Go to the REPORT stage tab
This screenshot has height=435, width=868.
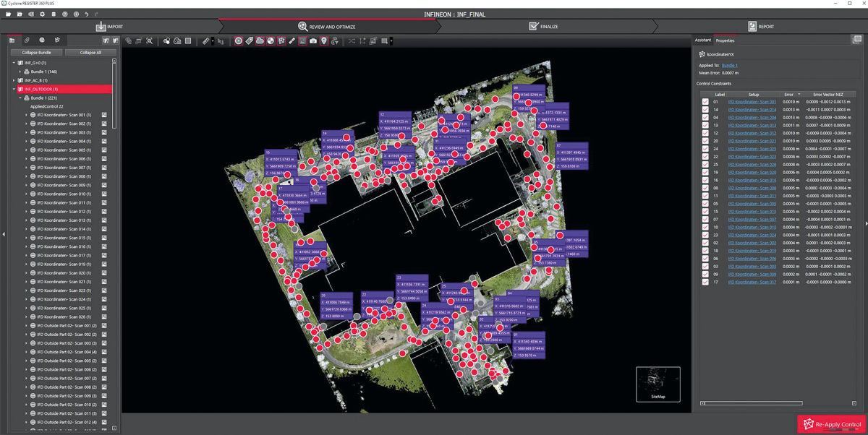761,27
